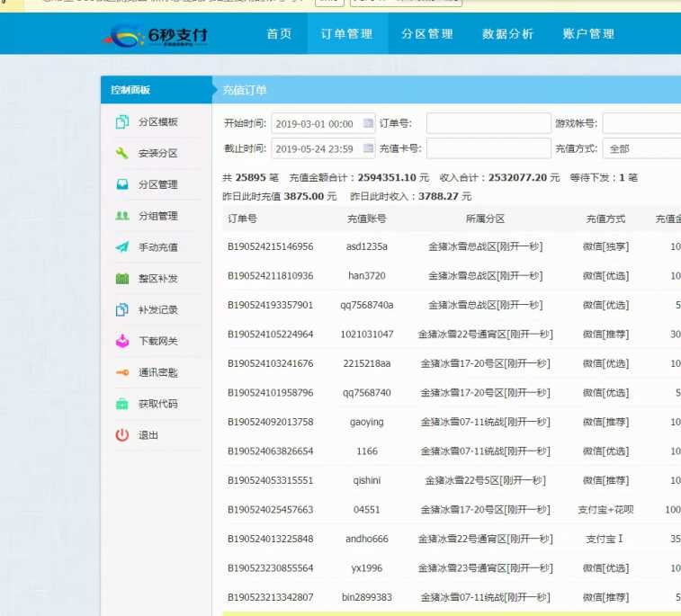Click the 下载网关 download icon
This screenshot has width=681, height=616.
pos(122,342)
